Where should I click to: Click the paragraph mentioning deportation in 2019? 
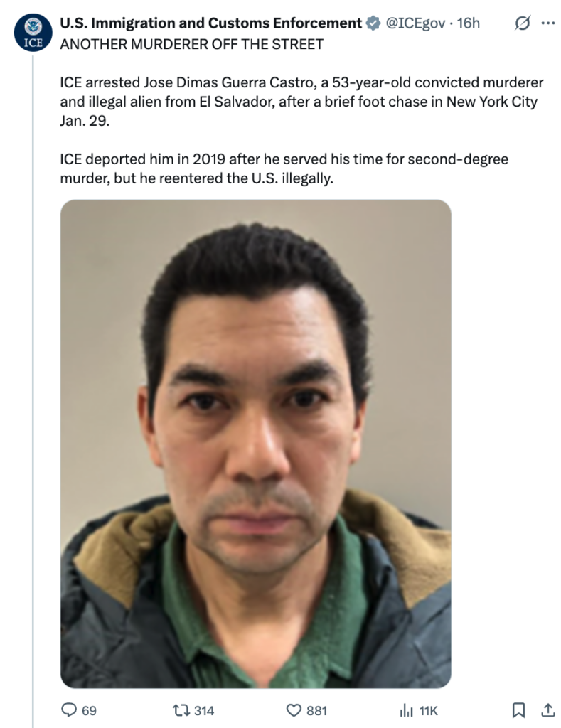click(x=284, y=168)
